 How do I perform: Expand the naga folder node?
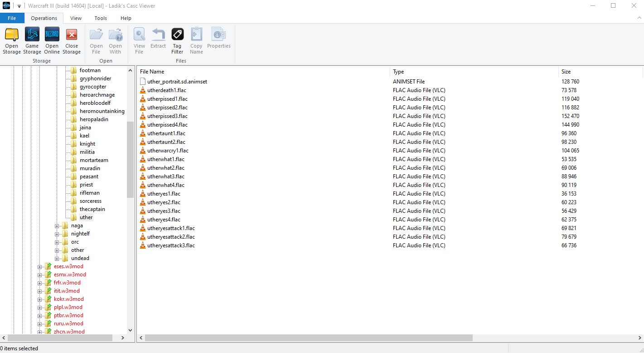(57, 226)
